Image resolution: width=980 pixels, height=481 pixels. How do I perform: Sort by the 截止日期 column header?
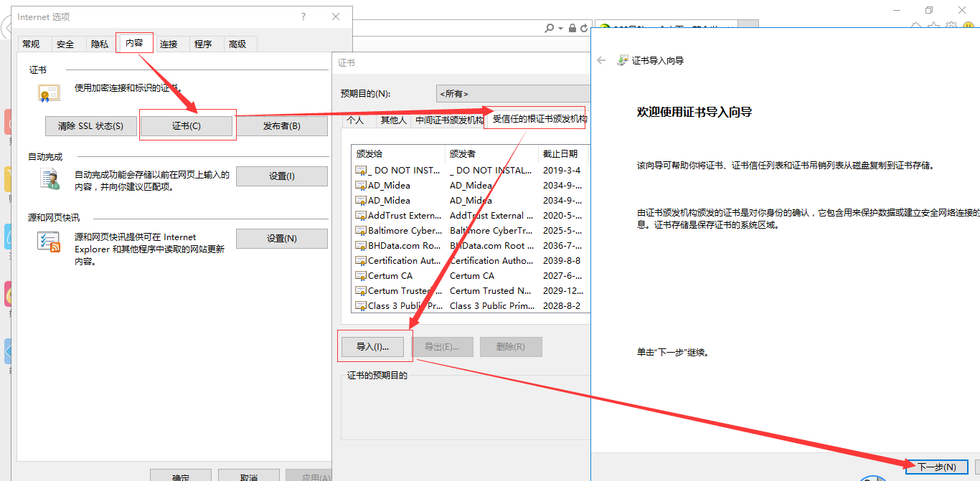tap(564, 154)
